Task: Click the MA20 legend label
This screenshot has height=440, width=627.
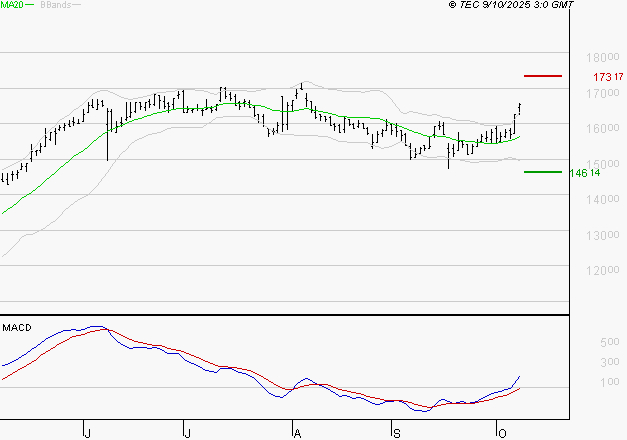Action: [x=12, y=5]
